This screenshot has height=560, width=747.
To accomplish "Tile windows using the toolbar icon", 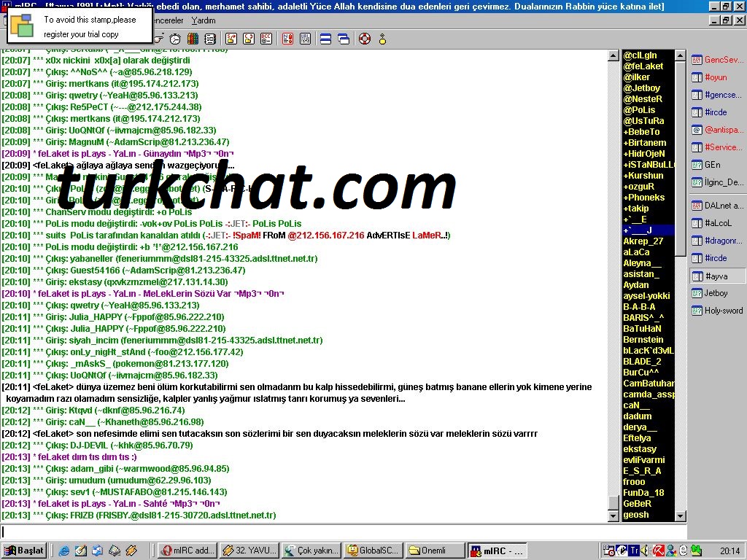I will point(326,39).
